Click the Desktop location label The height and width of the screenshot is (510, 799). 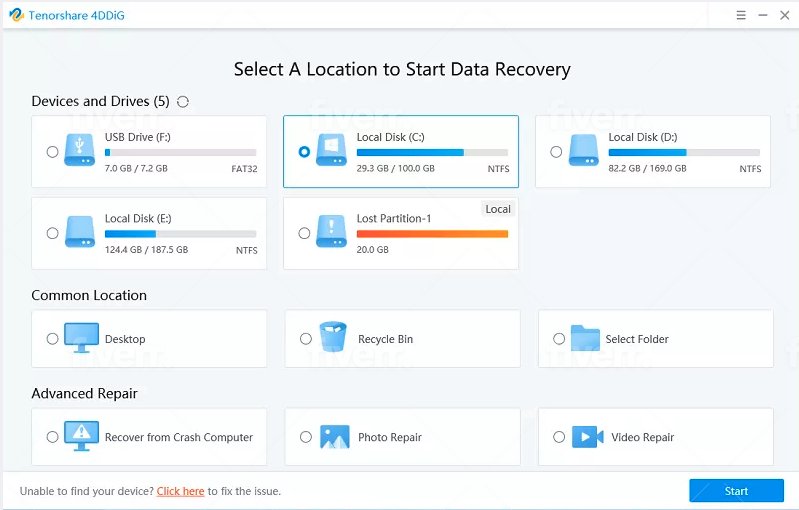point(125,339)
